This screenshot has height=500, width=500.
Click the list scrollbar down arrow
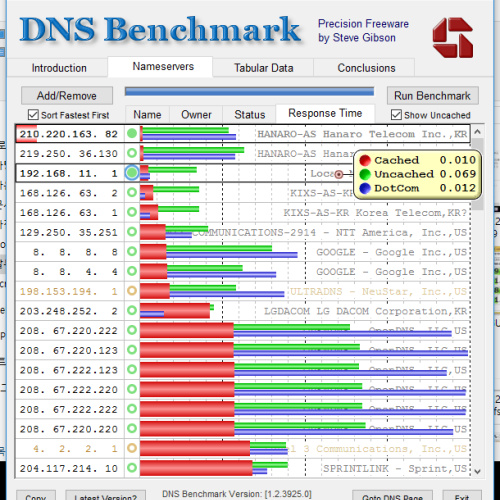[x=478, y=471]
